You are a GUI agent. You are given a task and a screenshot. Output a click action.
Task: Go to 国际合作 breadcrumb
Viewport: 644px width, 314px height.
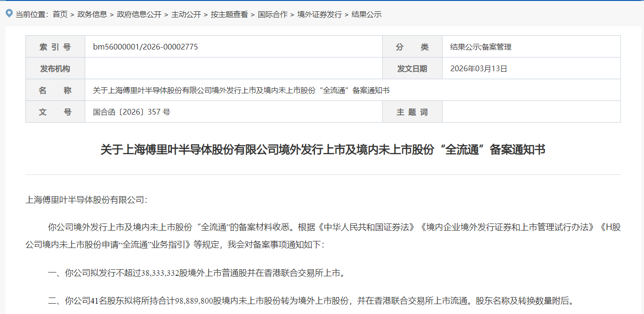pos(273,15)
